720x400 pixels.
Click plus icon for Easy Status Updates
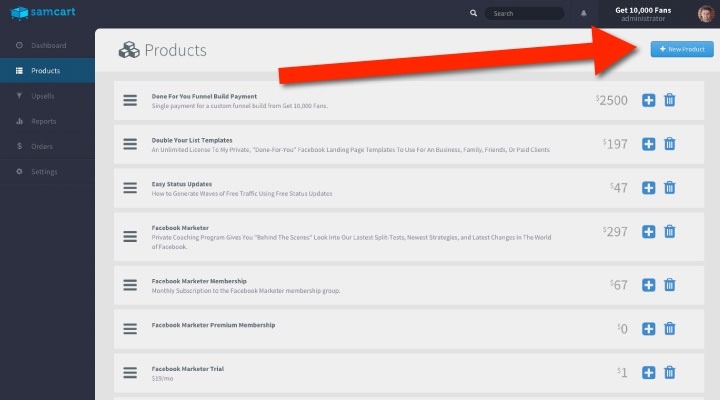coord(648,188)
